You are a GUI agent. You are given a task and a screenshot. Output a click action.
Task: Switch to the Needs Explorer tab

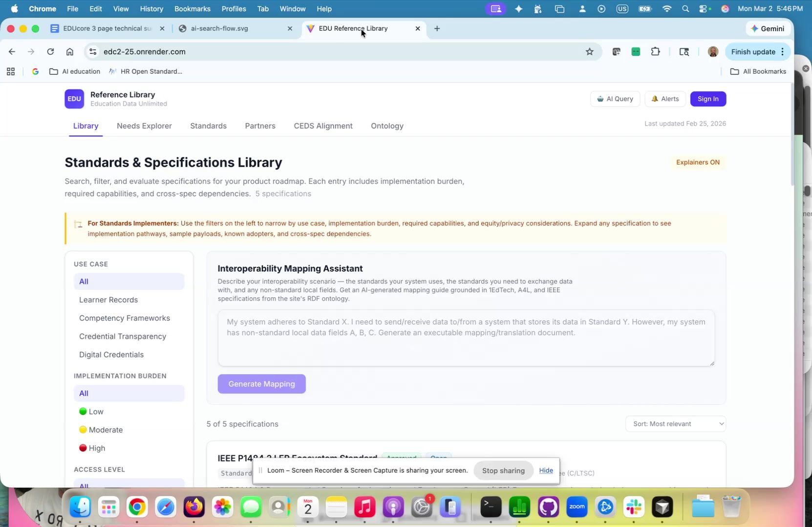click(x=144, y=126)
